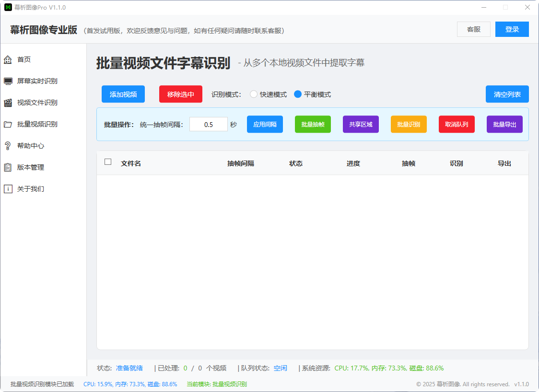Click the 统一抽帧间隔 input field
The height and width of the screenshot is (392, 539).
[x=209, y=124]
